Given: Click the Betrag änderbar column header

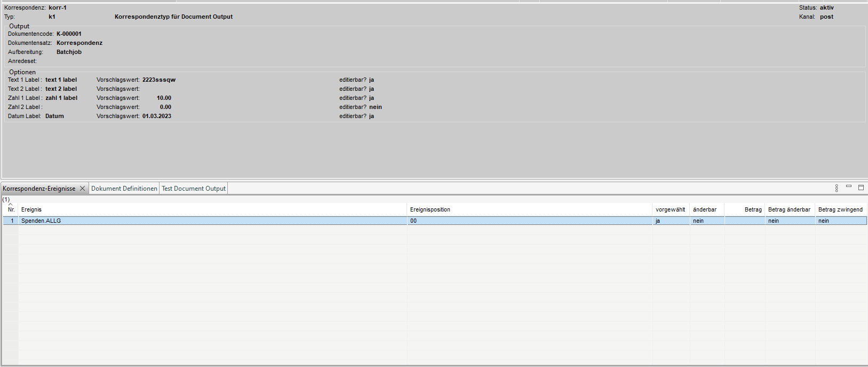Looking at the screenshot, I should [789, 209].
